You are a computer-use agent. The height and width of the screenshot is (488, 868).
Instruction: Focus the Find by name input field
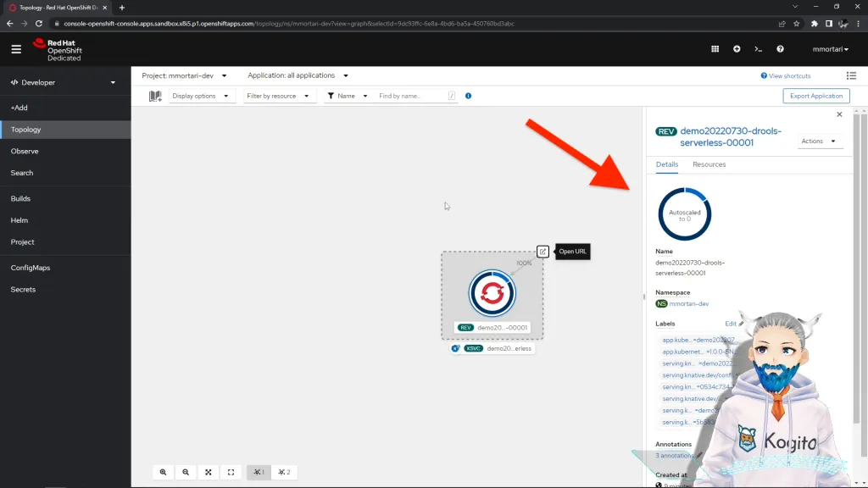click(413, 96)
